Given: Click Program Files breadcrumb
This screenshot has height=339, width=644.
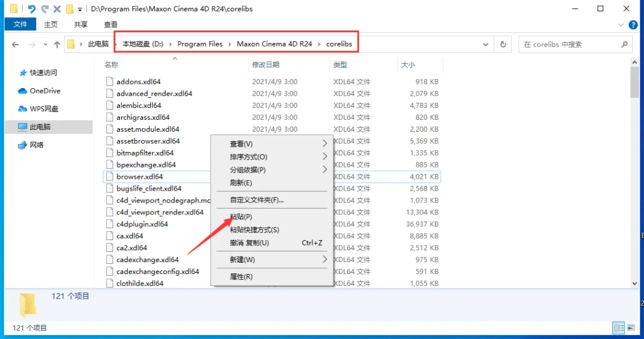Looking at the screenshot, I should point(200,44).
